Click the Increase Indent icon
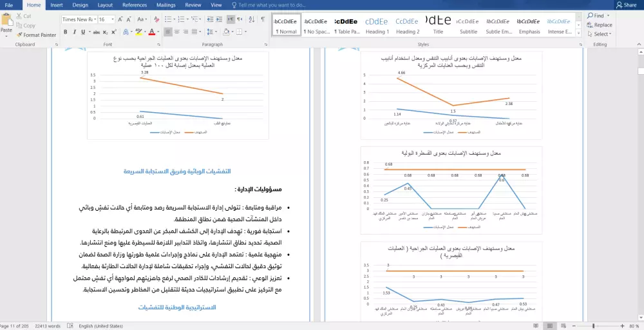 tap(218, 19)
